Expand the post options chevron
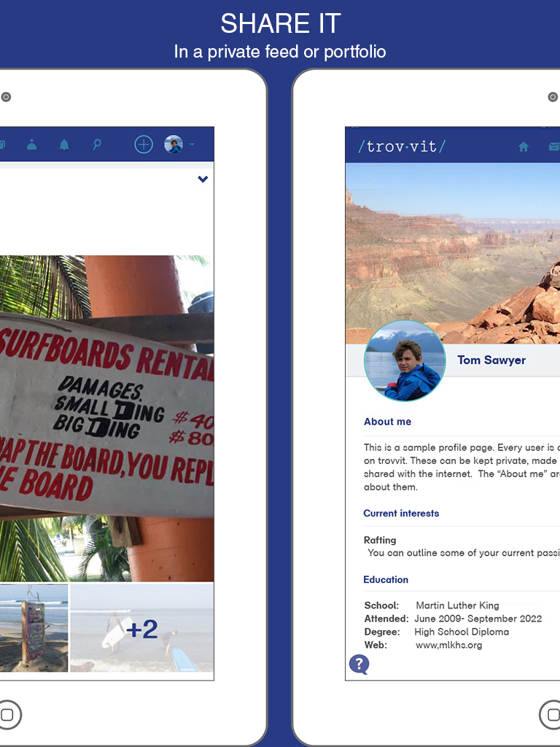The width and height of the screenshot is (560, 747). (x=203, y=179)
